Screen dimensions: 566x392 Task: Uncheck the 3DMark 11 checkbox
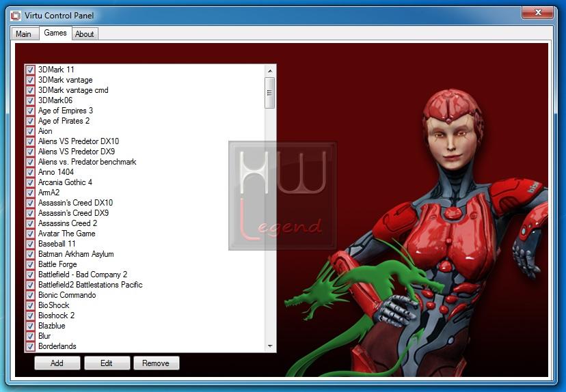[30, 70]
